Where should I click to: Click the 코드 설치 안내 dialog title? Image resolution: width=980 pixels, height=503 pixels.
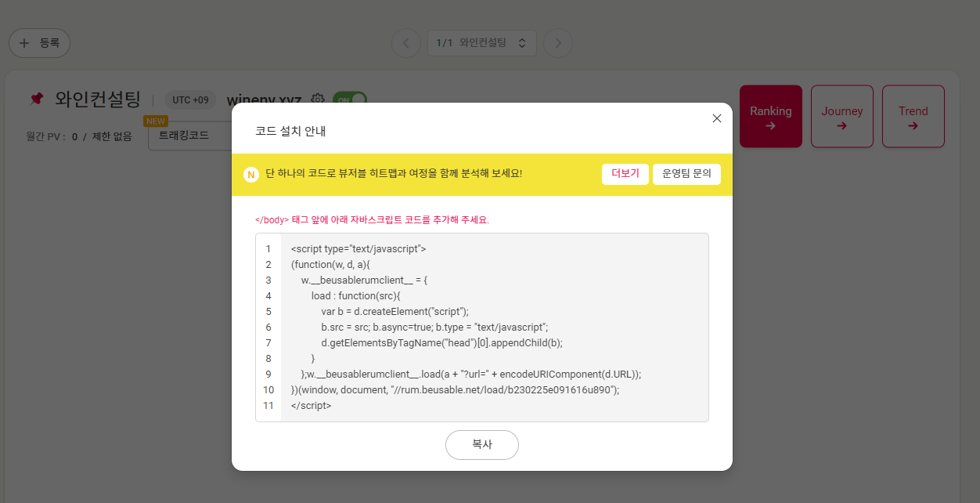coord(290,131)
